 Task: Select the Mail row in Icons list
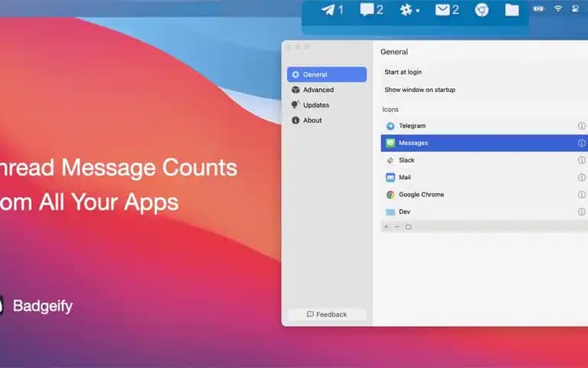[484, 177]
